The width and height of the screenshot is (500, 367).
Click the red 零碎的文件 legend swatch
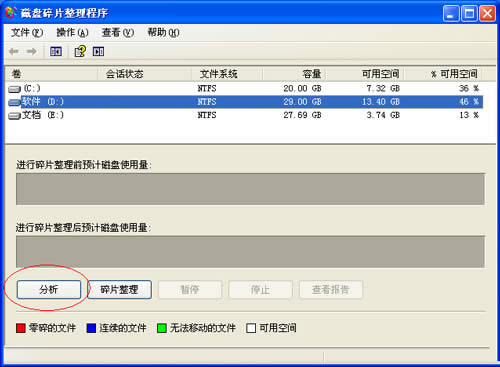21,328
